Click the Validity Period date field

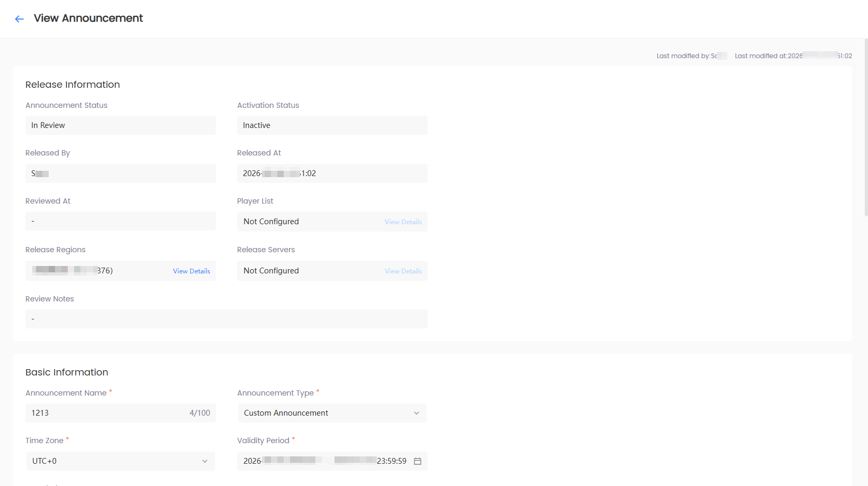click(x=332, y=461)
